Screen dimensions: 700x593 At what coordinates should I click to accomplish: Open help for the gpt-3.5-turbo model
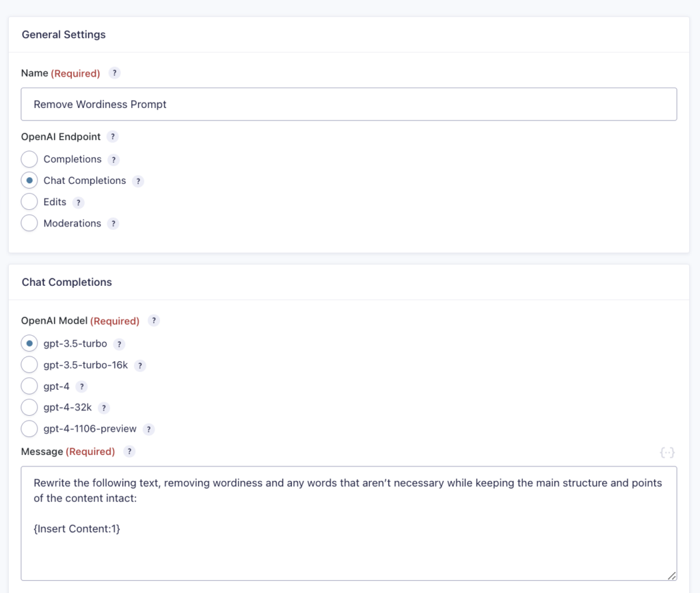(119, 344)
